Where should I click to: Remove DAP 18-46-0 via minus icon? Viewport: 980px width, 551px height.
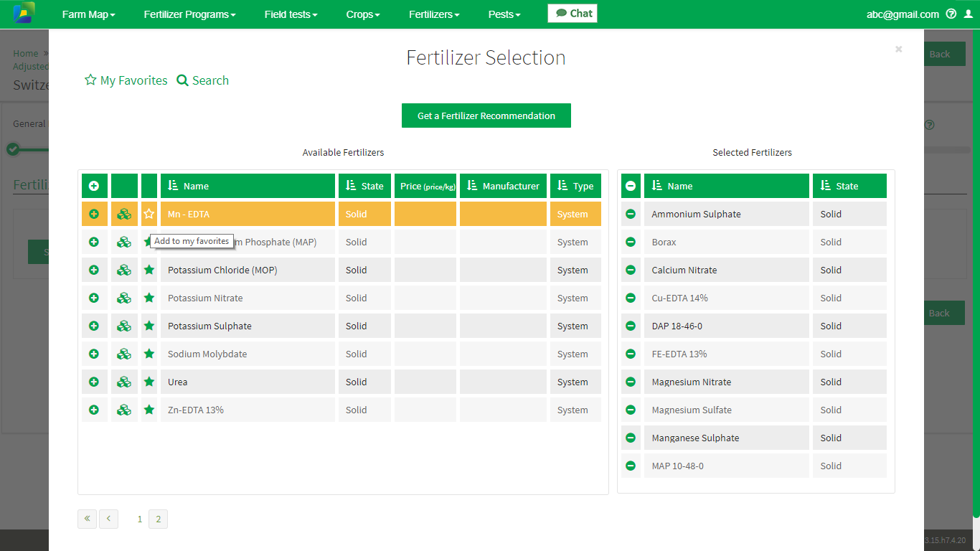click(x=631, y=326)
